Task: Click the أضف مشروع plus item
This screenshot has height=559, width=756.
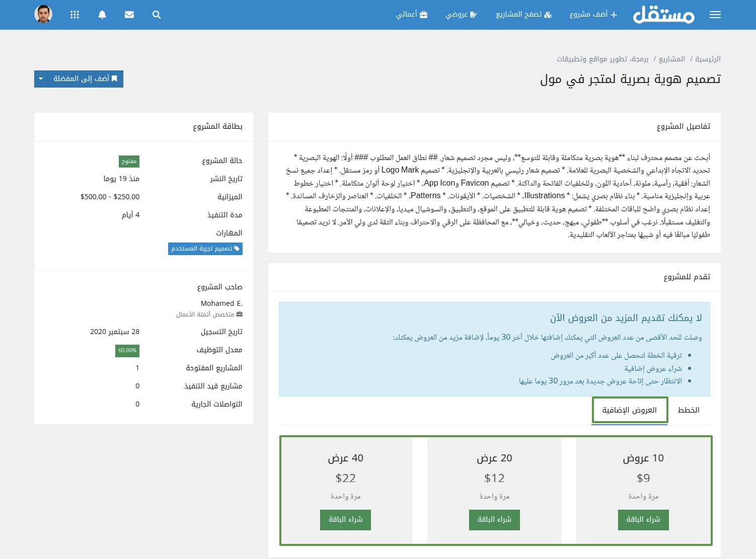Action: (593, 15)
